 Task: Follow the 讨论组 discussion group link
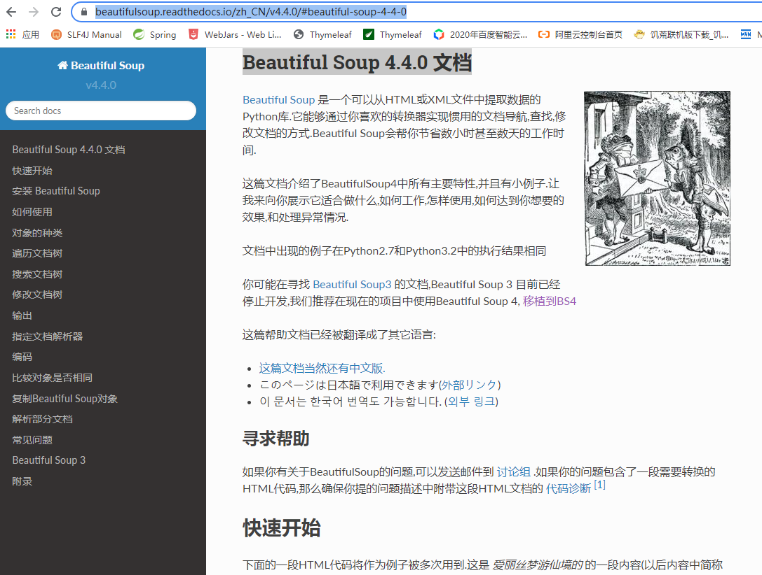(x=513, y=471)
